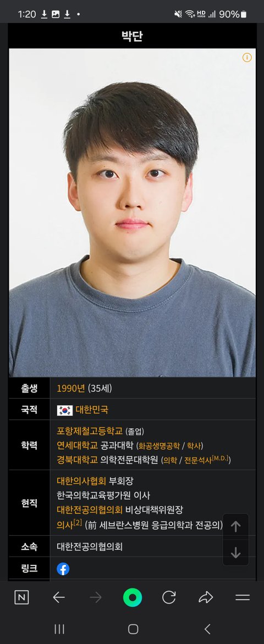Tap footnote [2] next to 의사

78,523
